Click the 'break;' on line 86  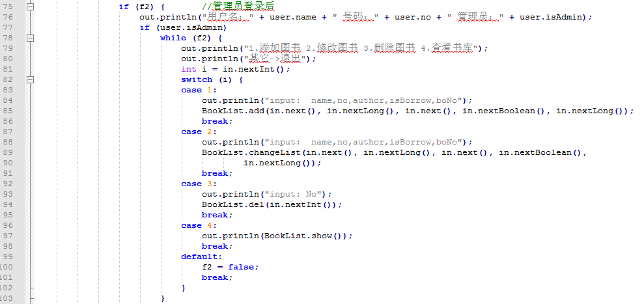[217, 122]
